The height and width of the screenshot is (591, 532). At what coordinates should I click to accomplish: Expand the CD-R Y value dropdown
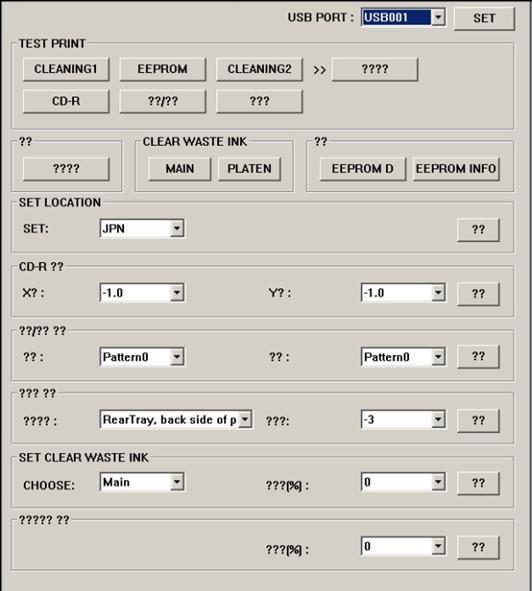tap(438, 293)
